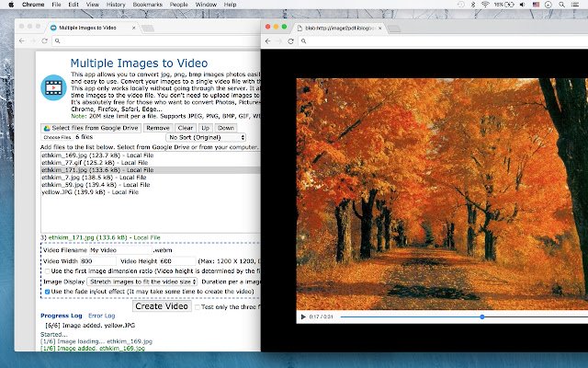Image resolution: width=588 pixels, height=368 pixels.
Task: Click Select files from Google Drive
Action: (x=91, y=128)
